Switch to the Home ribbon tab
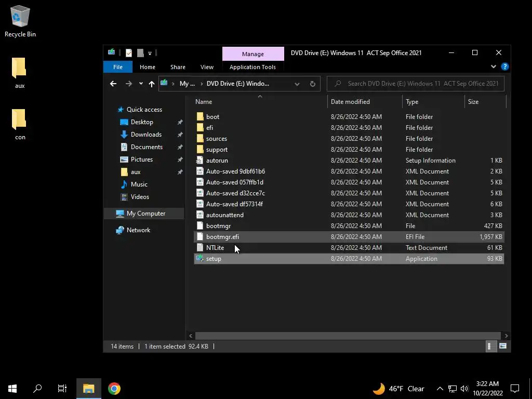Screen dimensions: 532x399 pos(147,67)
